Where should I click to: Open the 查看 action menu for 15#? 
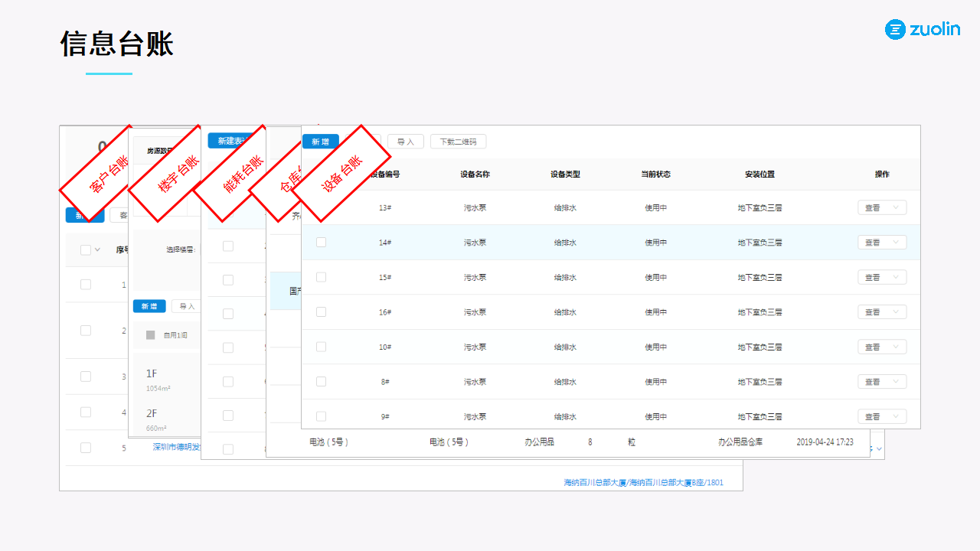[882, 277]
